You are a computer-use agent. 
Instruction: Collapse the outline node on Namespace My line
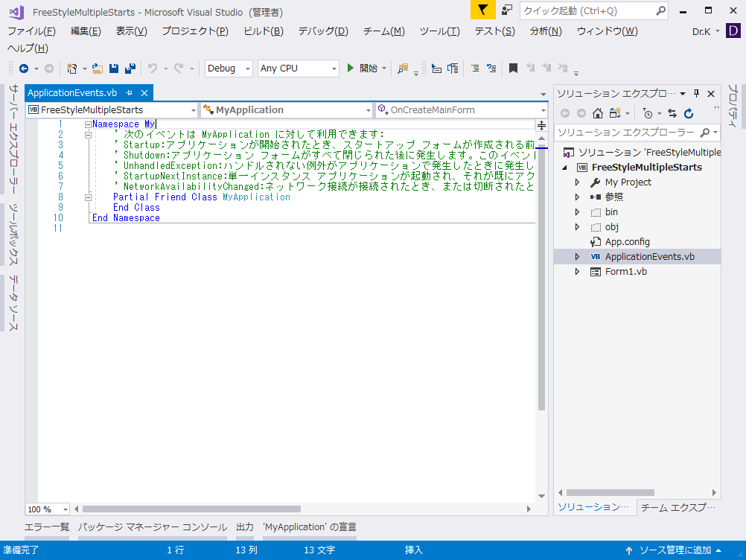(x=89, y=124)
